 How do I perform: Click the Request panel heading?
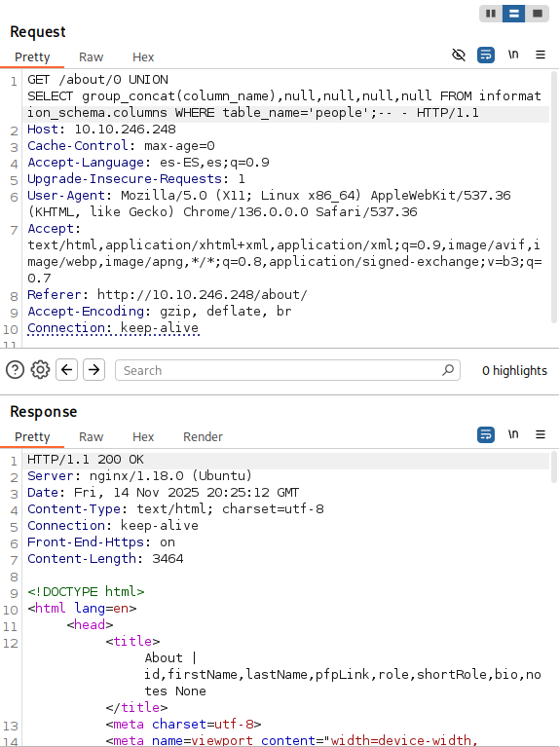click(38, 32)
